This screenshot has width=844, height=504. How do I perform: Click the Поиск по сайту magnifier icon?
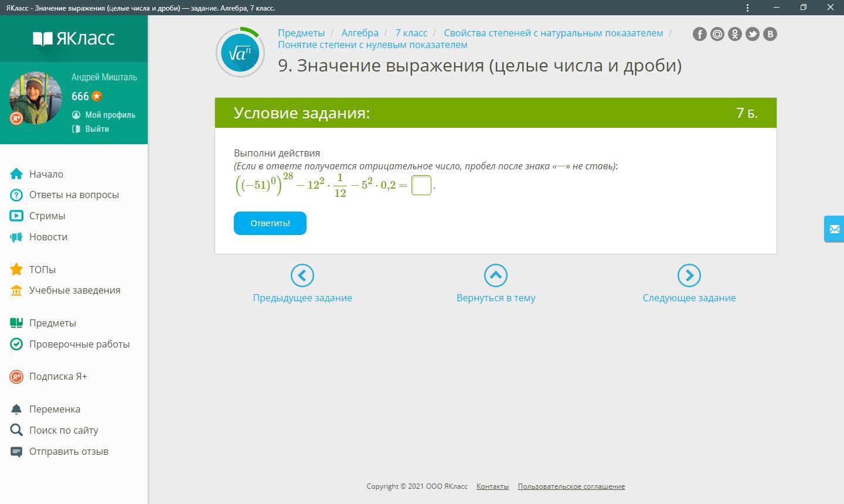point(16,430)
